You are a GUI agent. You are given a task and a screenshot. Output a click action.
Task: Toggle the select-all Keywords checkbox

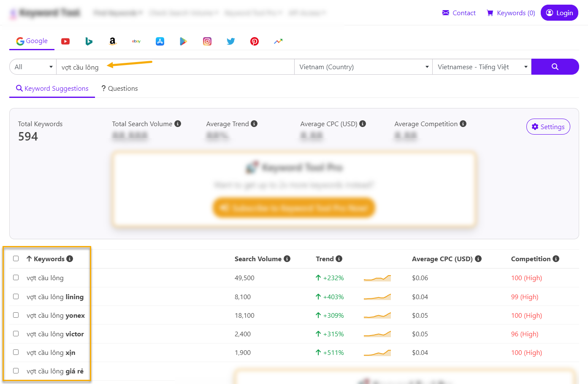(16, 259)
